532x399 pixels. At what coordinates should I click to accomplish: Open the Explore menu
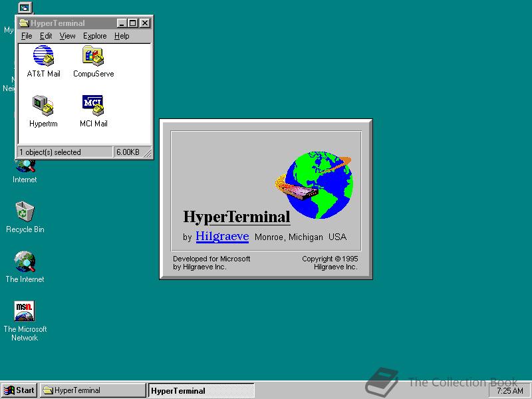[x=94, y=36]
